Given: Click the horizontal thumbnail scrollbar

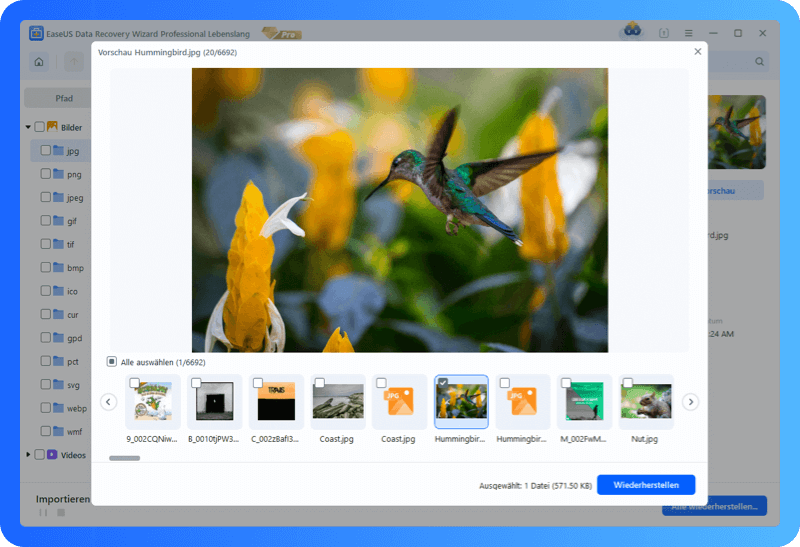Looking at the screenshot, I should (x=124, y=458).
